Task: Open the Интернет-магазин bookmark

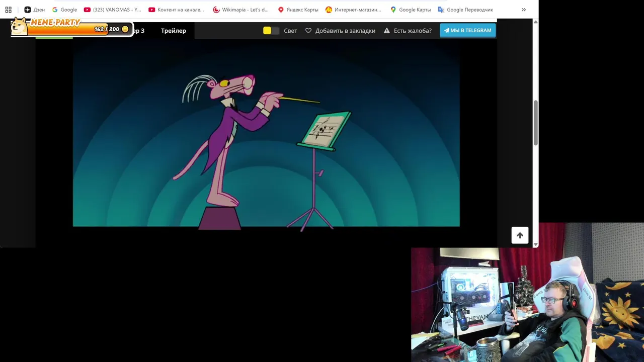Action: click(353, 10)
